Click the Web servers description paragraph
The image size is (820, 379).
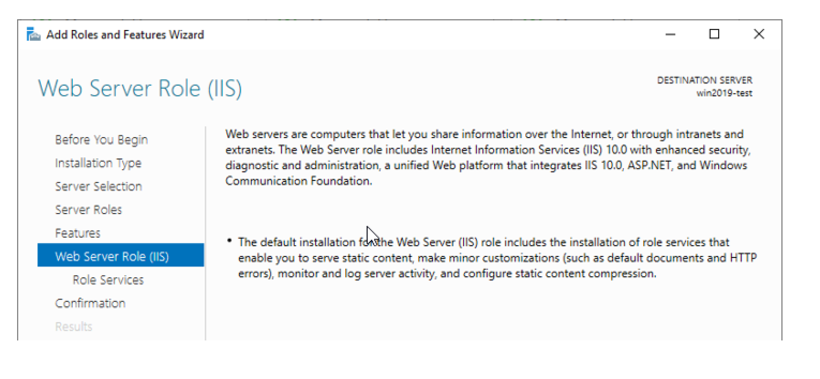(488, 157)
